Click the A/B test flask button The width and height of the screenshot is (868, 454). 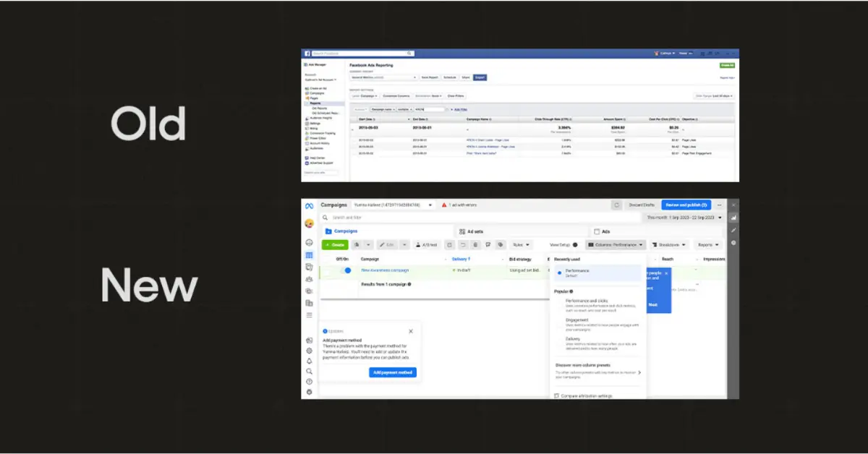[426, 245]
